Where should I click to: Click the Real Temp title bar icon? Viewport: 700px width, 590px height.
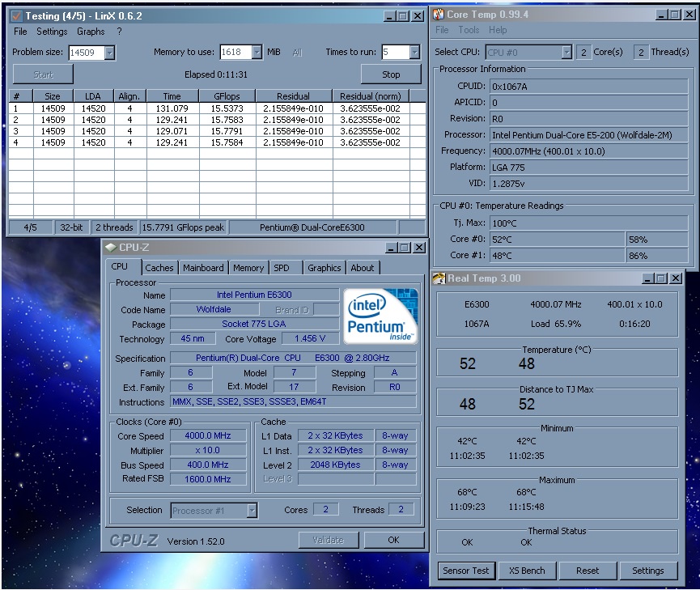pos(439,278)
